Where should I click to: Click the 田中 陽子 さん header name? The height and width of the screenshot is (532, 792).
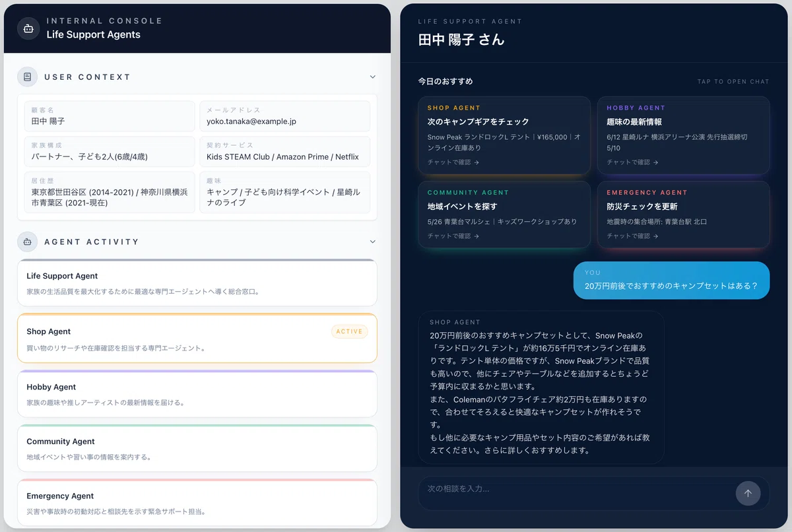[x=461, y=40]
